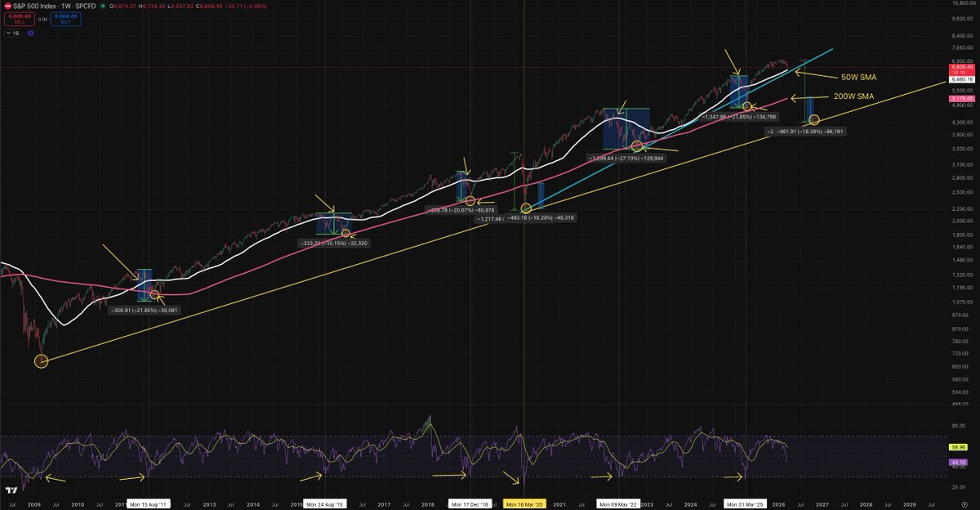Click the TradingView logo in the bottom corner

pos(12,490)
